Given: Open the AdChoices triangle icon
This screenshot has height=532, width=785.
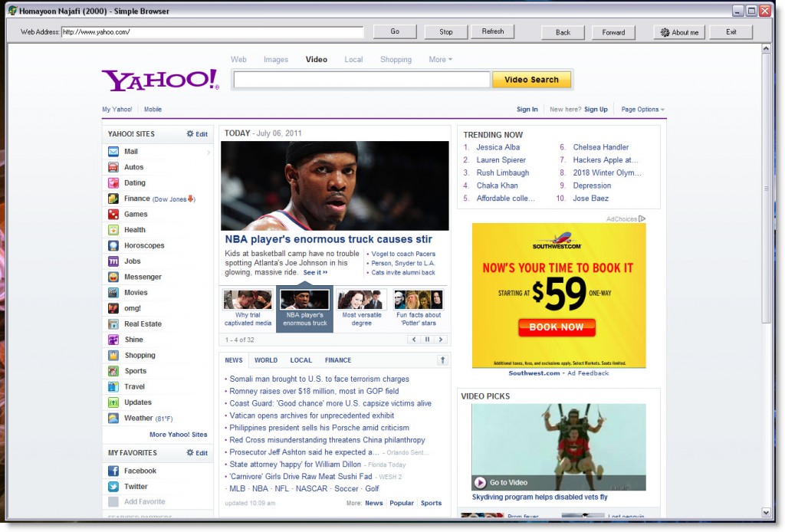Looking at the screenshot, I should 642,218.
